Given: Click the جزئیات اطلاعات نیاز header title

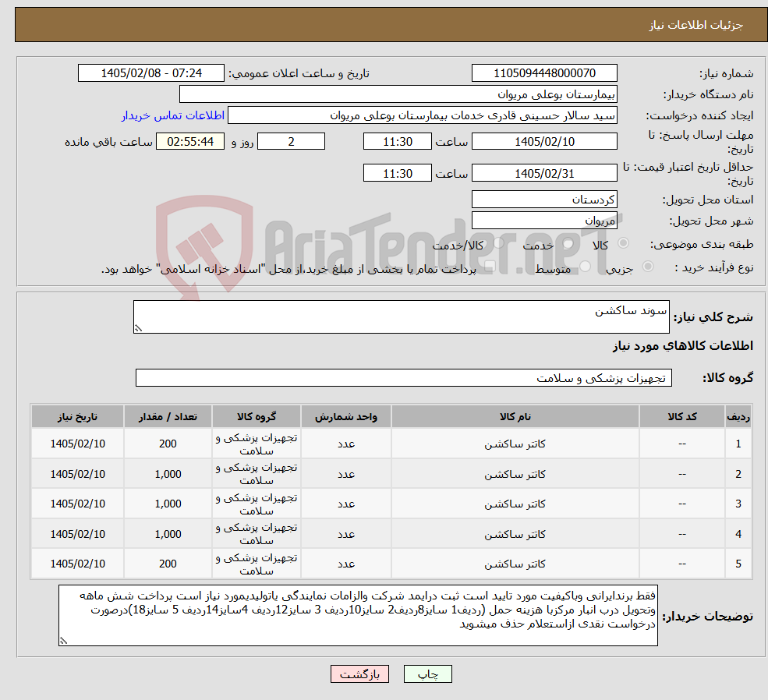Looking at the screenshot, I should (696, 25).
